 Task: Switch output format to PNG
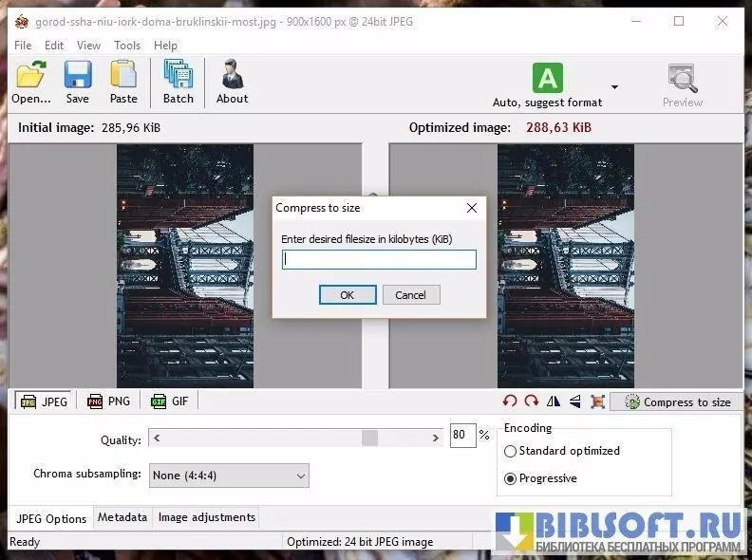coord(108,401)
